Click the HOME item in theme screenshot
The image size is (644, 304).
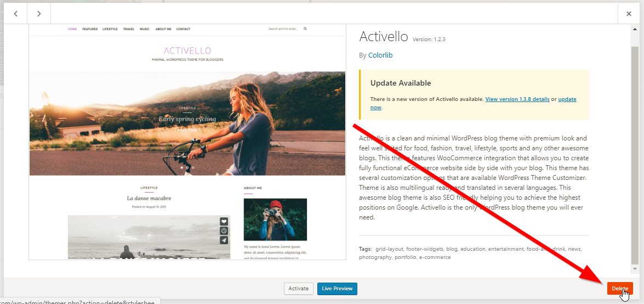(72, 29)
